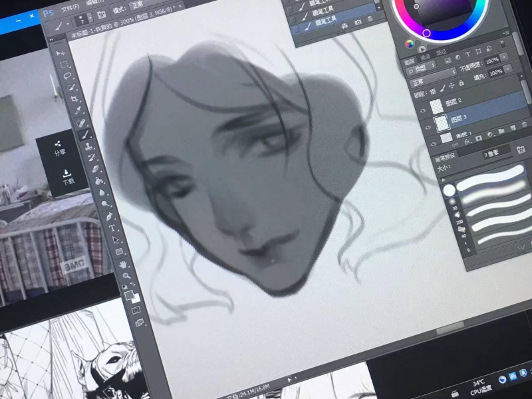Open the blend mode dropdown in the Layers panel
This screenshot has height=399, width=532.
click(433, 77)
